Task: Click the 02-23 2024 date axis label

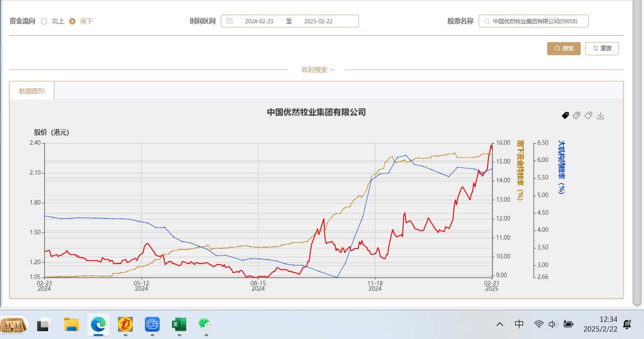Action: point(45,285)
